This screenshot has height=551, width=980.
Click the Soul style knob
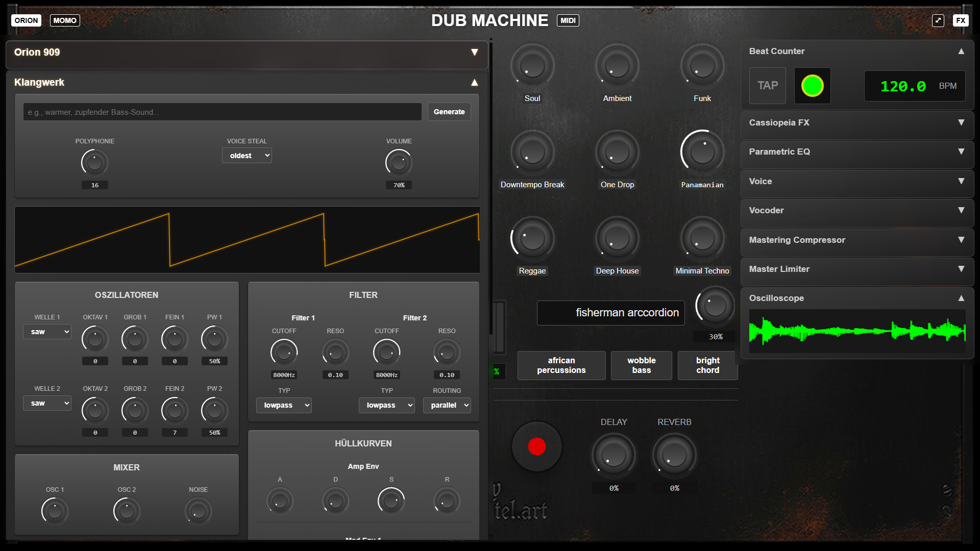coord(532,66)
